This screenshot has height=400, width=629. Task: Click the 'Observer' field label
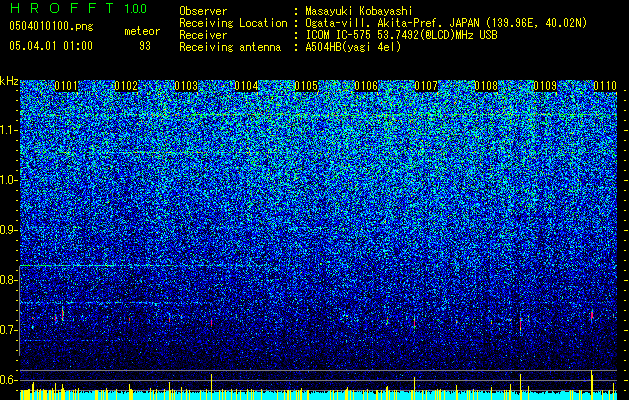coord(203,11)
